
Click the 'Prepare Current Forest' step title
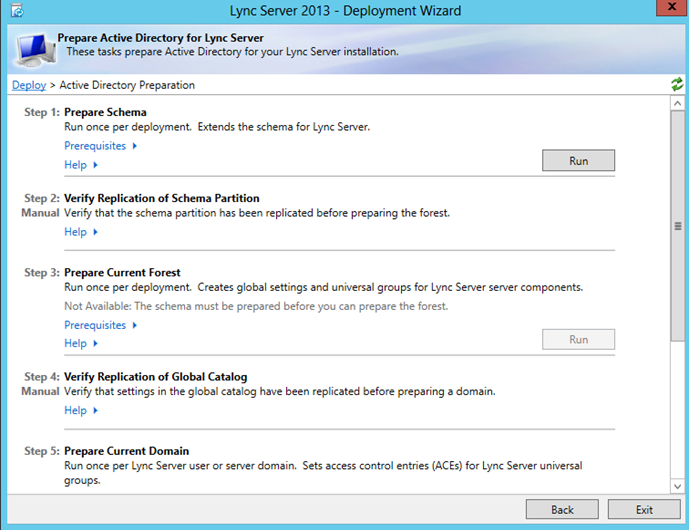click(122, 272)
